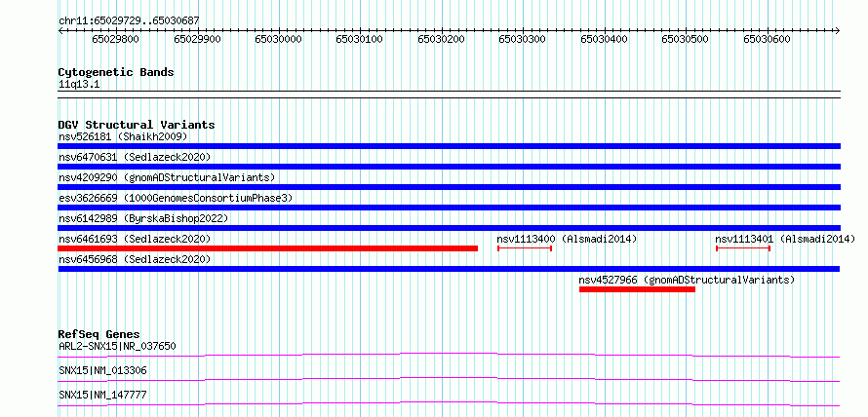Open gene SNX15|NM_147777 label
This screenshot has width=868, height=417.
[x=102, y=395]
